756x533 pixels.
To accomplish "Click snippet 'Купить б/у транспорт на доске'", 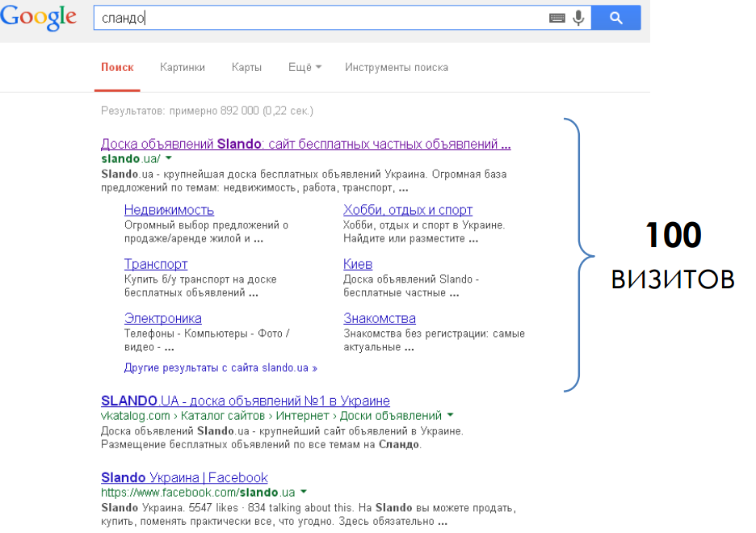I will (x=200, y=279).
